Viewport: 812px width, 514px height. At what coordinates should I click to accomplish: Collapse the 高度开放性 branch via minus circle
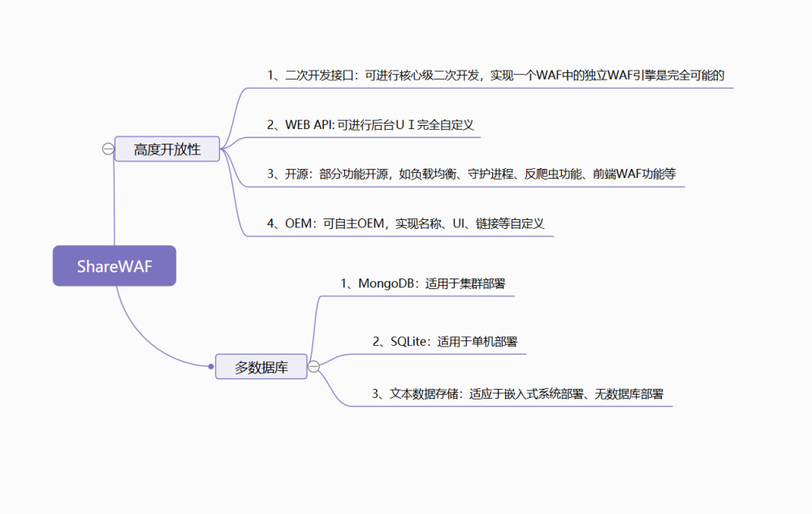(x=108, y=149)
